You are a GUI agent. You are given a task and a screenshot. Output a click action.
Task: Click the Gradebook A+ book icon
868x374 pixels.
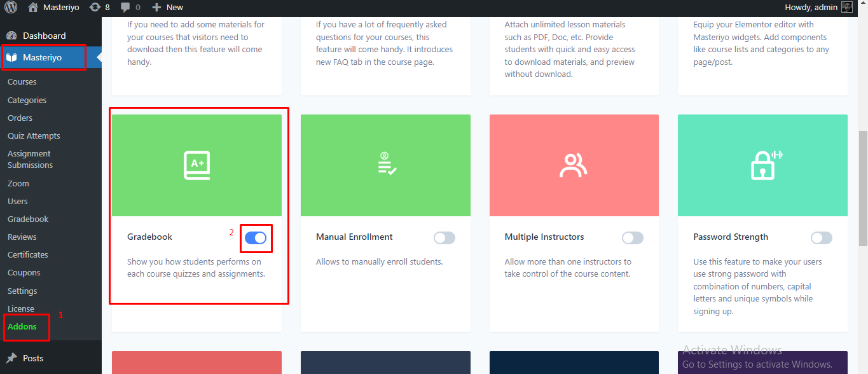(x=196, y=165)
